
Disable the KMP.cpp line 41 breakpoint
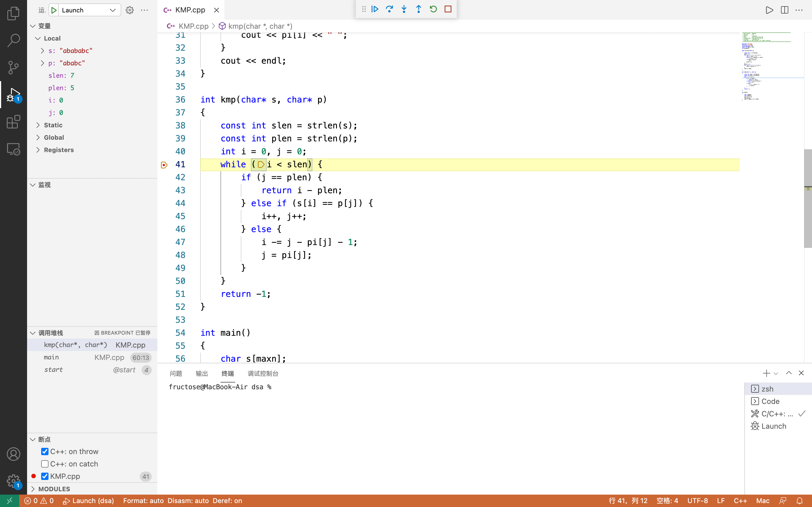point(45,476)
